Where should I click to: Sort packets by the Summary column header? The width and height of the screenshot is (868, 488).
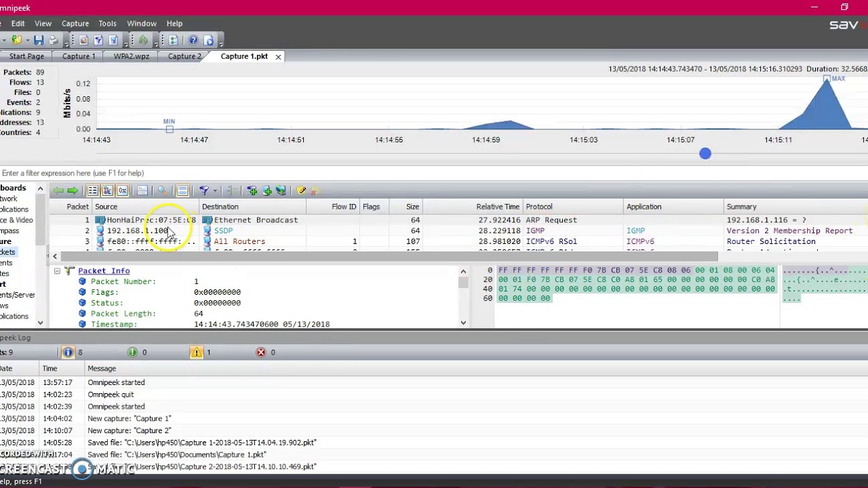click(795, 207)
